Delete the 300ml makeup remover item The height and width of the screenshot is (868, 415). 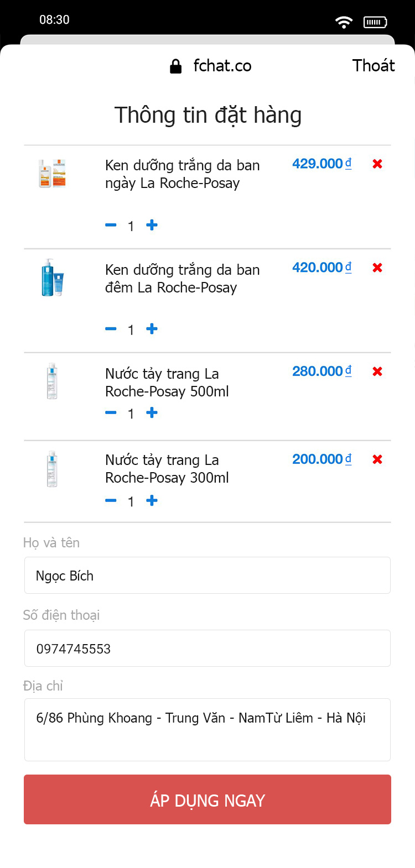(377, 459)
